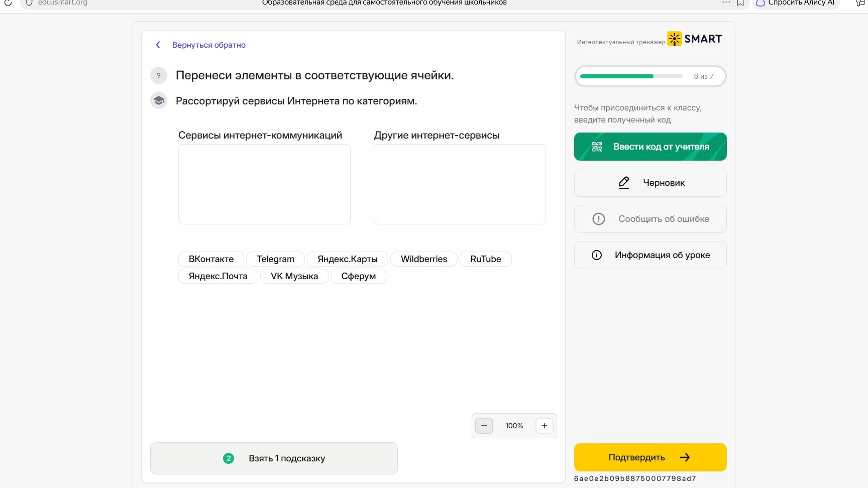The height and width of the screenshot is (488, 868).
Task: Click Спросить Алису AI button
Action: 796,3
